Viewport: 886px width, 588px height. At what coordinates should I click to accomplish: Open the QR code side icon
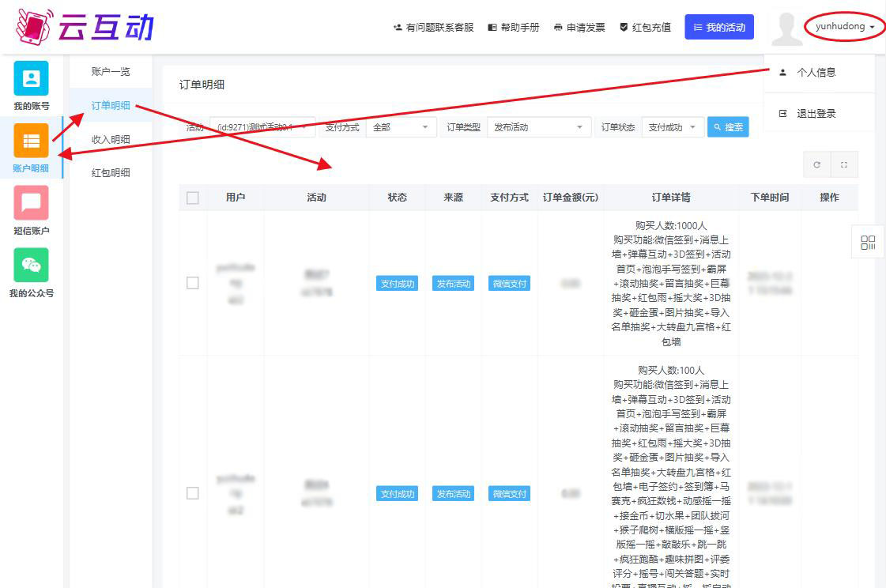(x=868, y=243)
